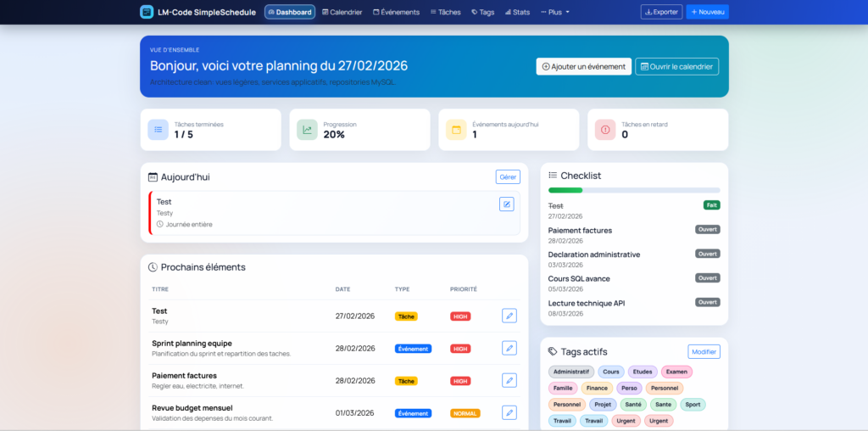Click the Progression chart icon
The height and width of the screenshot is (431, 868).
tap(307, 130)
